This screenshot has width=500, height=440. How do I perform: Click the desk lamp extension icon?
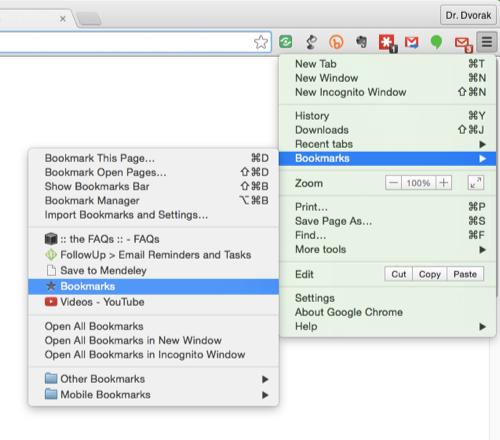click(x=311, y=42)
